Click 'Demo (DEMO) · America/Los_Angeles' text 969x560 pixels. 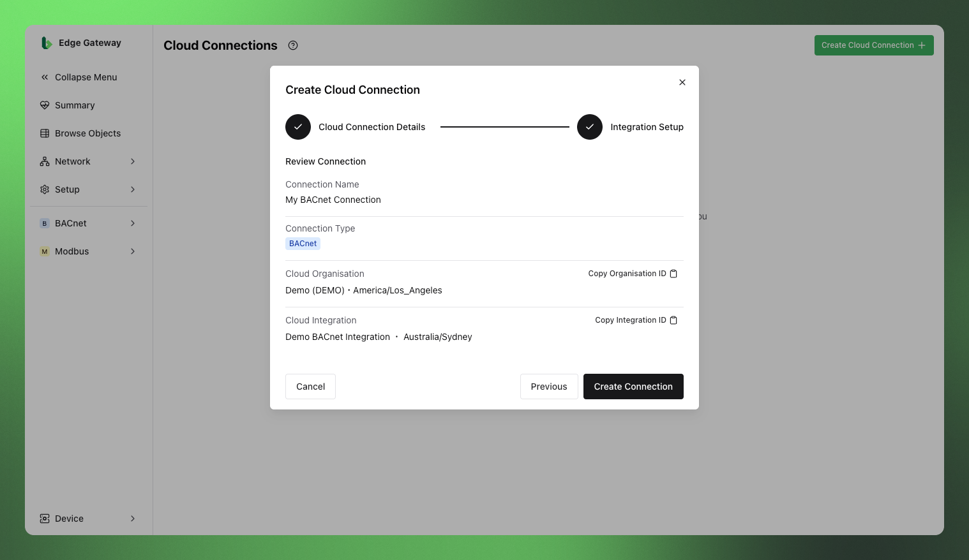pos(364,290)
